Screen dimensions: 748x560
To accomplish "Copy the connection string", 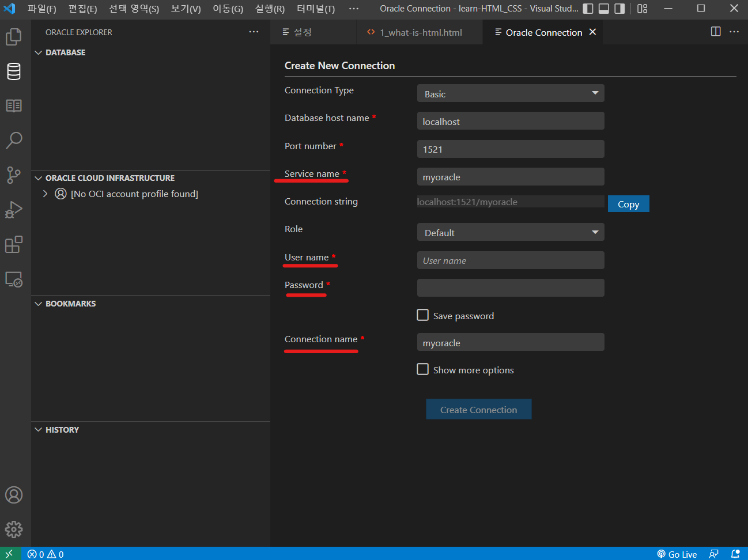I will pyautogui.click(x=628, y=204).
